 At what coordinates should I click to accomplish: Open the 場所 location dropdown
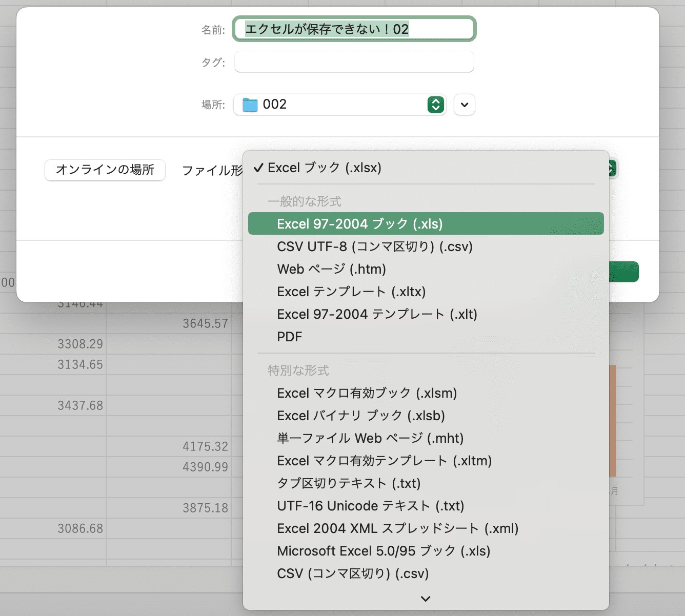(x=340, y=105)
